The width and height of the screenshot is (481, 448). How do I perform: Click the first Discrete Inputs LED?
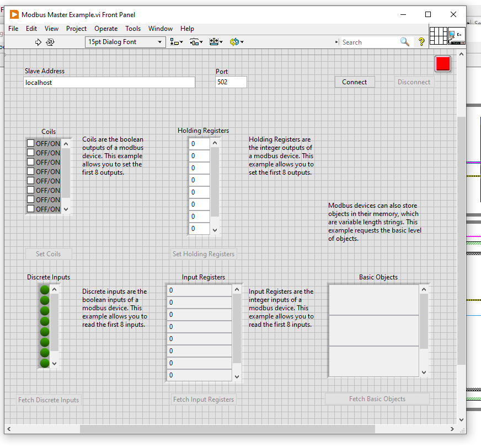point(45,290)
